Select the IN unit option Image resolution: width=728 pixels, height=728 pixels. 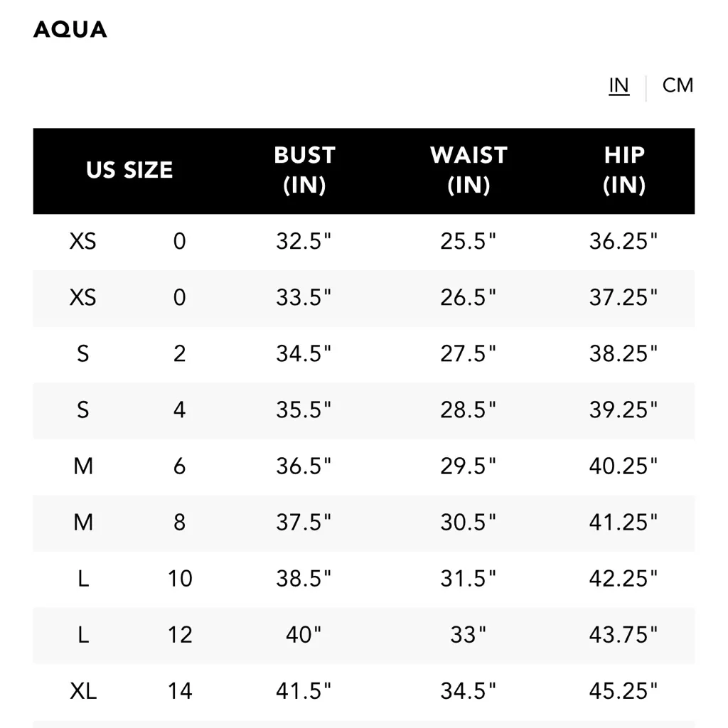(619, 85)
